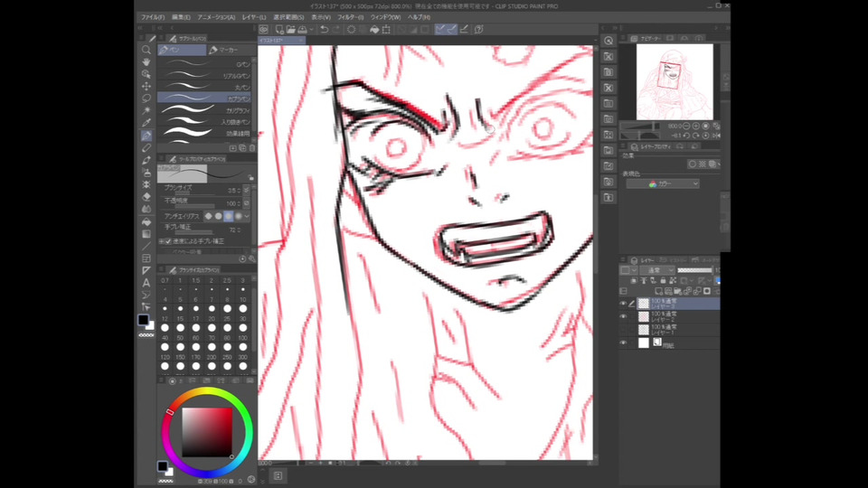Open the brush size pressure settings button
Viewport: 868px width, 488px height.
[x=247, y=191]
